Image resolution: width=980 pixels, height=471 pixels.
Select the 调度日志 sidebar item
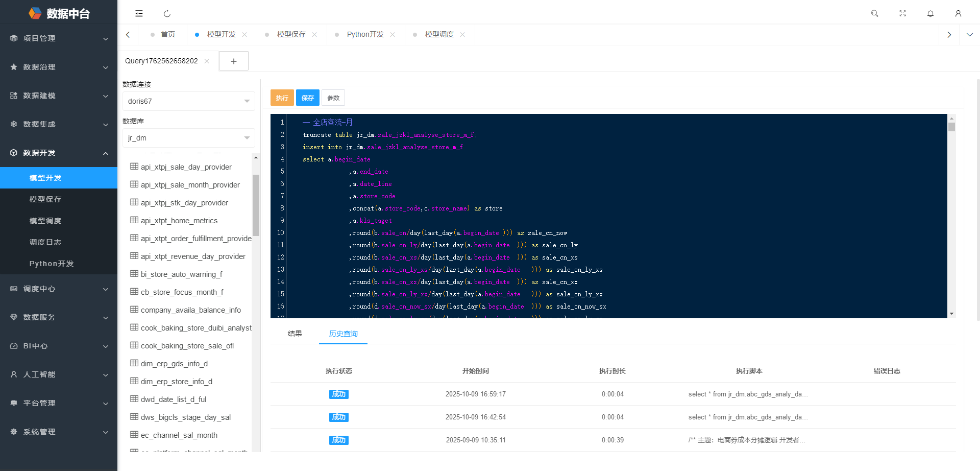(45, 242)
